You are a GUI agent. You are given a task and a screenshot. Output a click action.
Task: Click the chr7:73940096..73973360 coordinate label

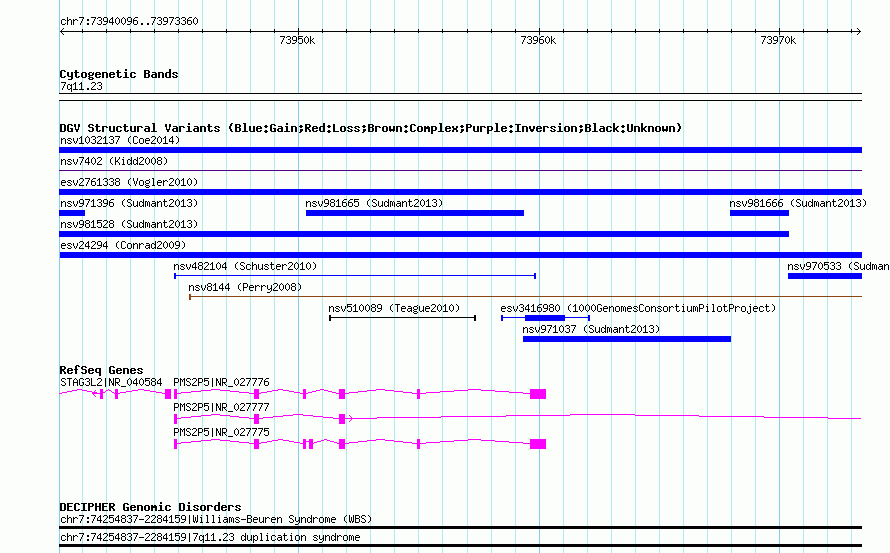pos(129,21)
